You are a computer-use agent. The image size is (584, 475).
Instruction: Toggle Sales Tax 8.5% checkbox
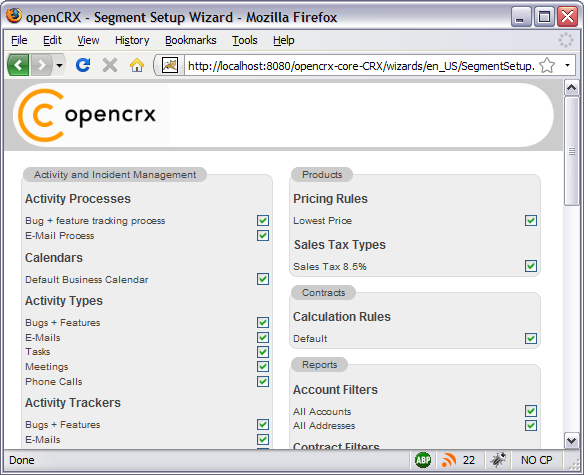531,266
